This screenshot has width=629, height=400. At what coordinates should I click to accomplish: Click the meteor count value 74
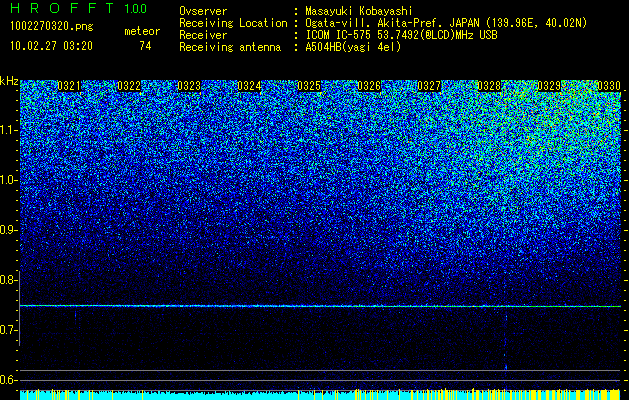tap(145, 46)
